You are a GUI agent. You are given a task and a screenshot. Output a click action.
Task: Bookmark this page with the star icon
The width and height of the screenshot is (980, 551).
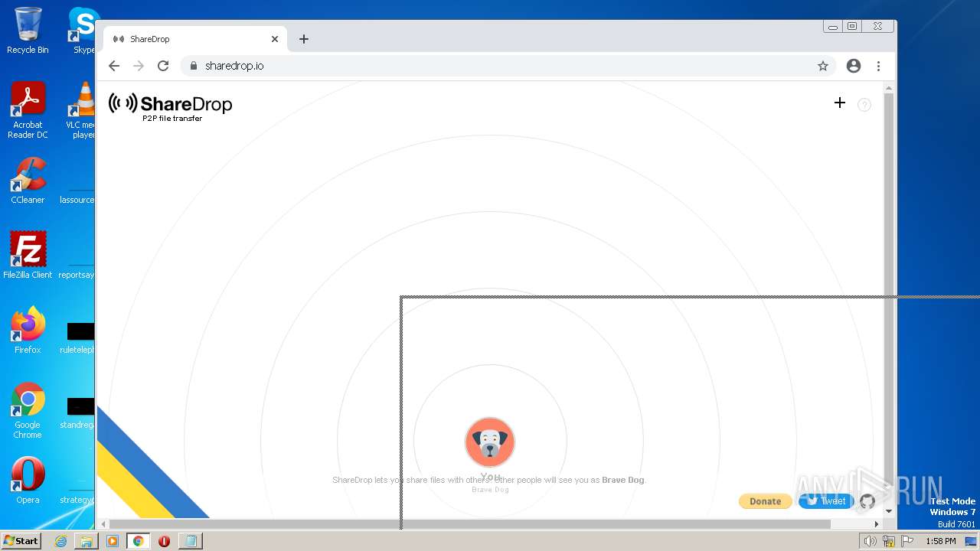pyautogui.click(x=823, y=66)
